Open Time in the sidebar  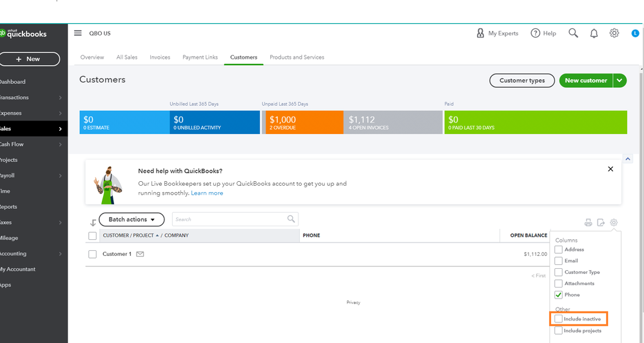coord(5,191)
